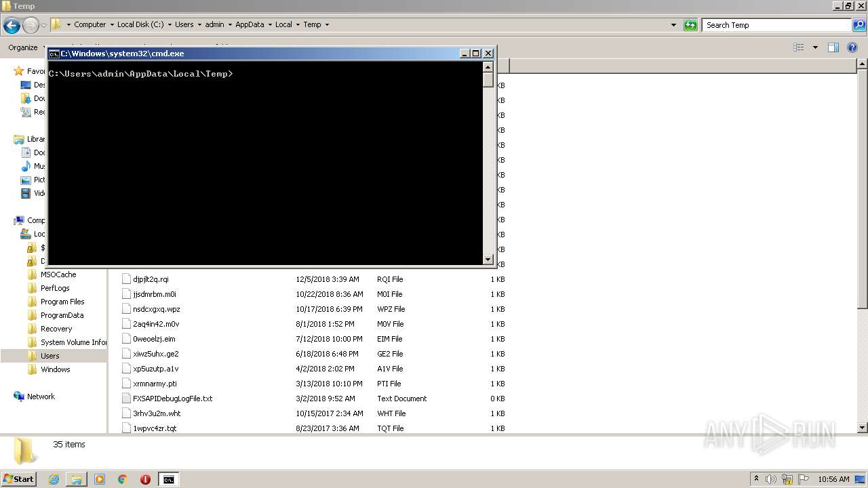Launch Internet Explorer from taskbar

click(54, 479)
